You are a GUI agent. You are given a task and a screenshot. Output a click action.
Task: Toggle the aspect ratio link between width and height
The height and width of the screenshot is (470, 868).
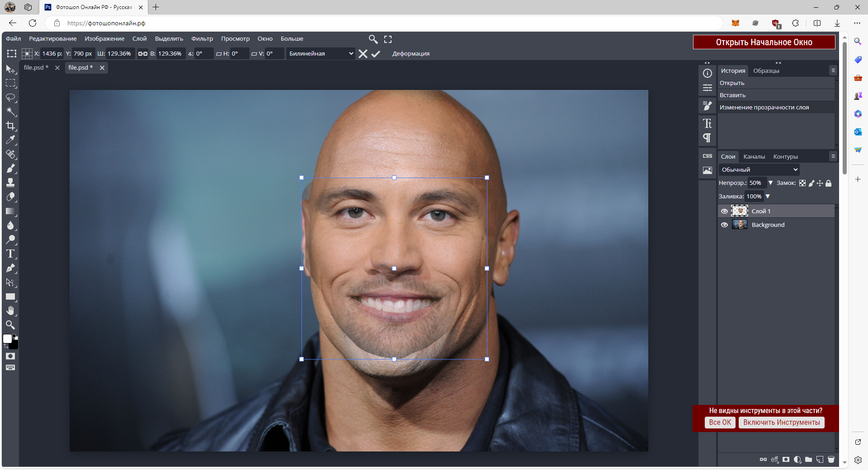pos(143,54)
